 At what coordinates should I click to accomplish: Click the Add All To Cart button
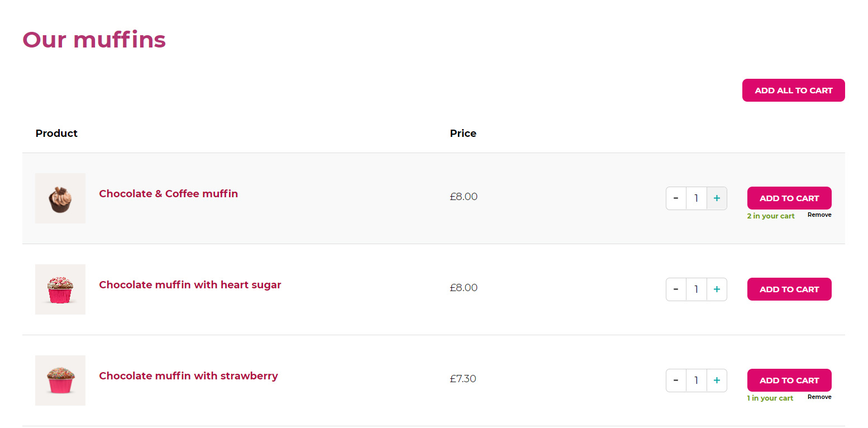[x=793, y=91]
